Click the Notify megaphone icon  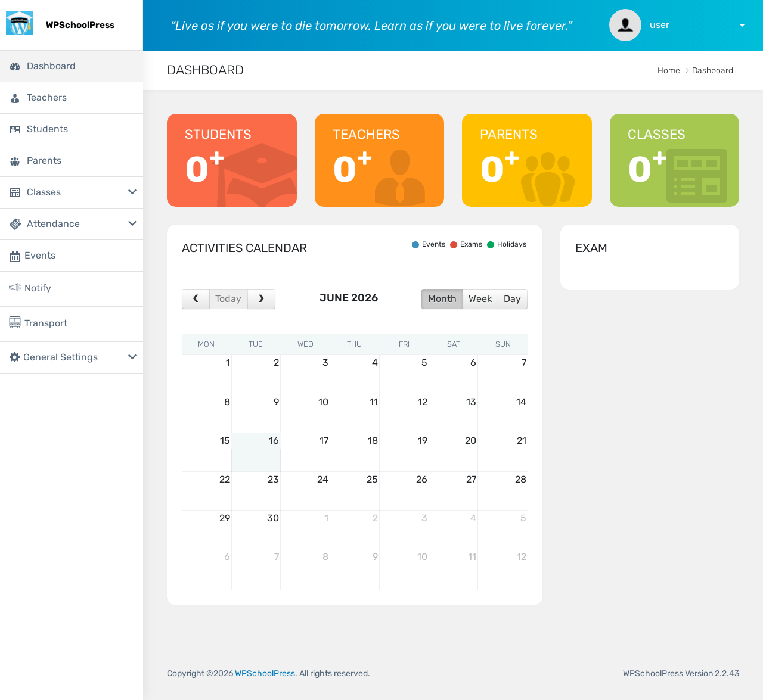pyautogui.click(x=15, y=287)
